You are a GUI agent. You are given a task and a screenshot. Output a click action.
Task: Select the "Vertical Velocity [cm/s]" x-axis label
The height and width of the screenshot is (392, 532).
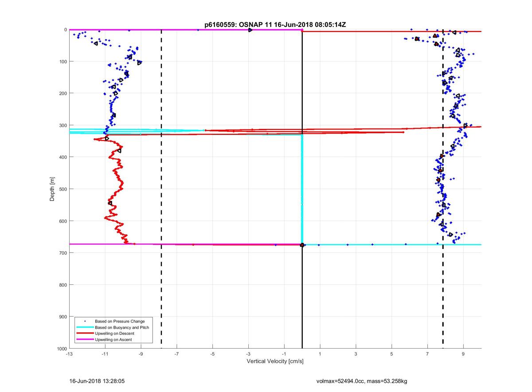(x=275, y=361)
